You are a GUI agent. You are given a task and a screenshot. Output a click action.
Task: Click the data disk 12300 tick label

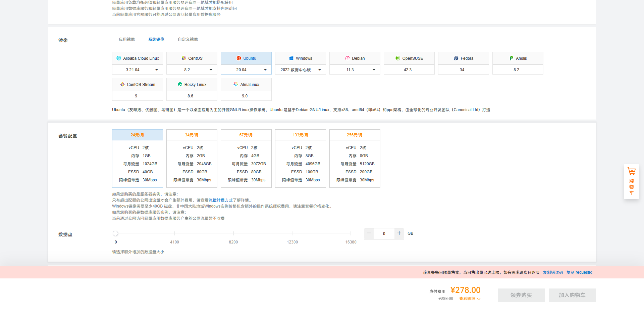point(292,242)
